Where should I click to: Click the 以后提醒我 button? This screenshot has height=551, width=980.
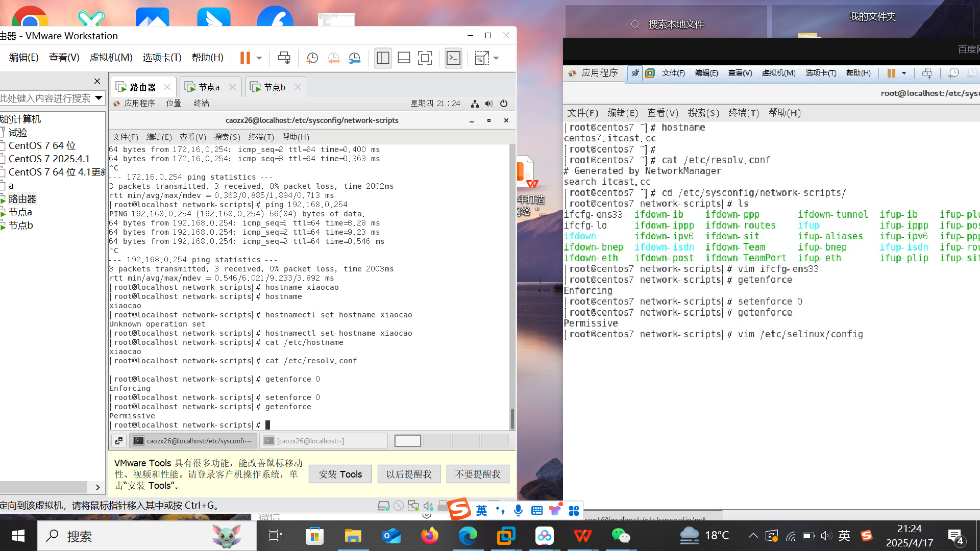(x=409, y=474)
